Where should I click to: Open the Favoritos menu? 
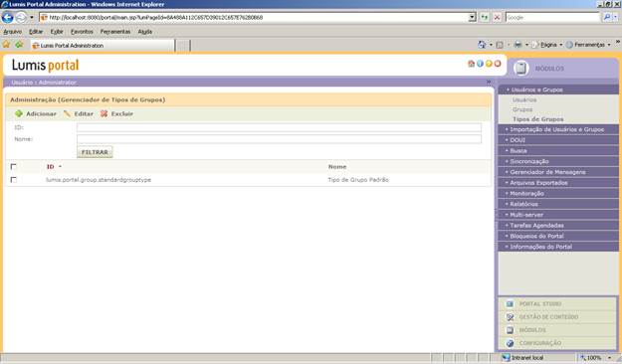[82, 31]
